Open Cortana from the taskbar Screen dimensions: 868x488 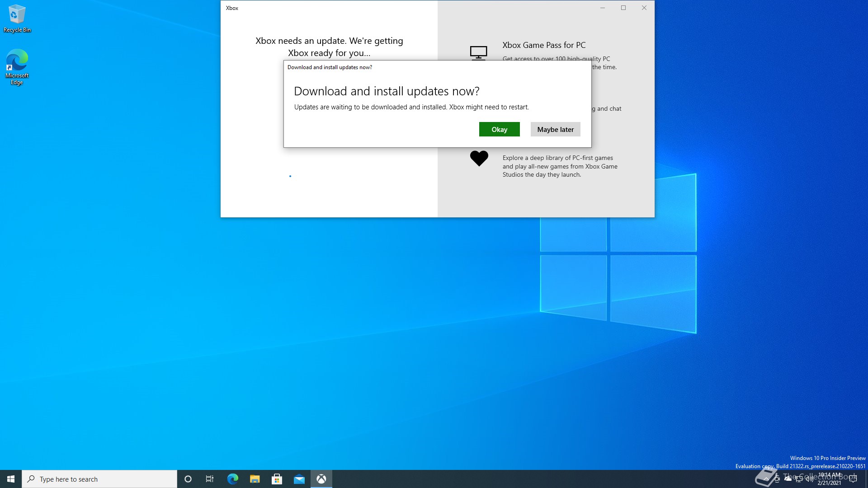pyautogui.click(x=188, y=479)
